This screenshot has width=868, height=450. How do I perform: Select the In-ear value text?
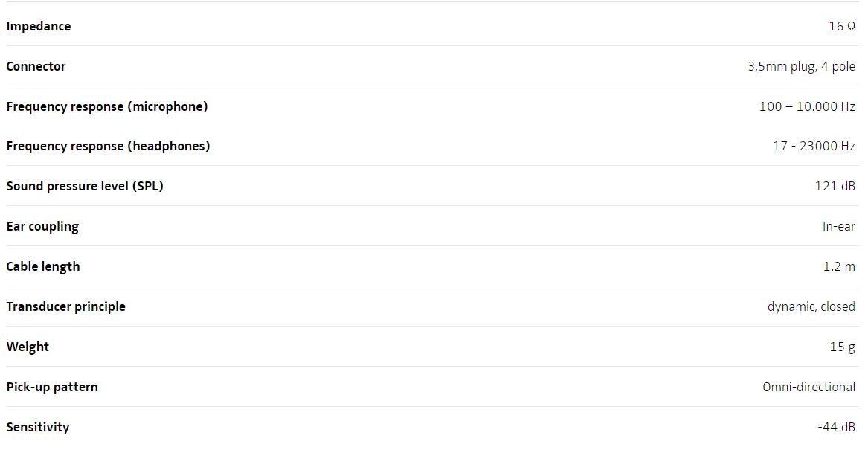pos(839,226)
